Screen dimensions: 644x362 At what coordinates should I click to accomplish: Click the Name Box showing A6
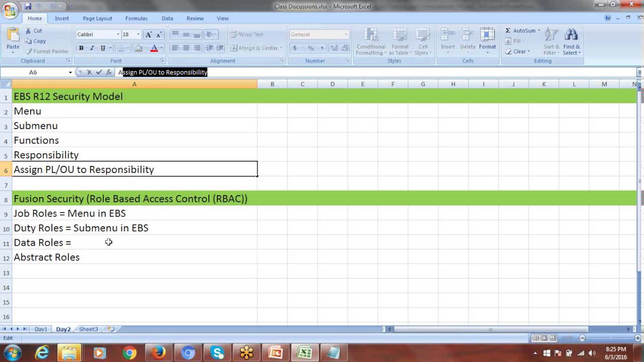tap(33, 72)
